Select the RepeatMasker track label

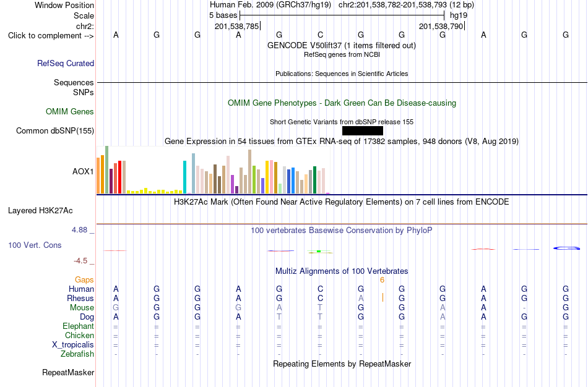(x=68, y=372)
